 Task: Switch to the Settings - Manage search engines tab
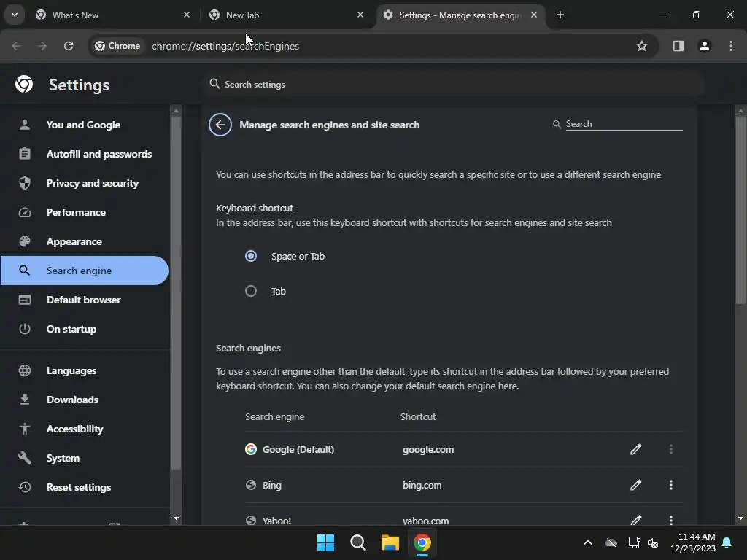click(x=460, y=15)
